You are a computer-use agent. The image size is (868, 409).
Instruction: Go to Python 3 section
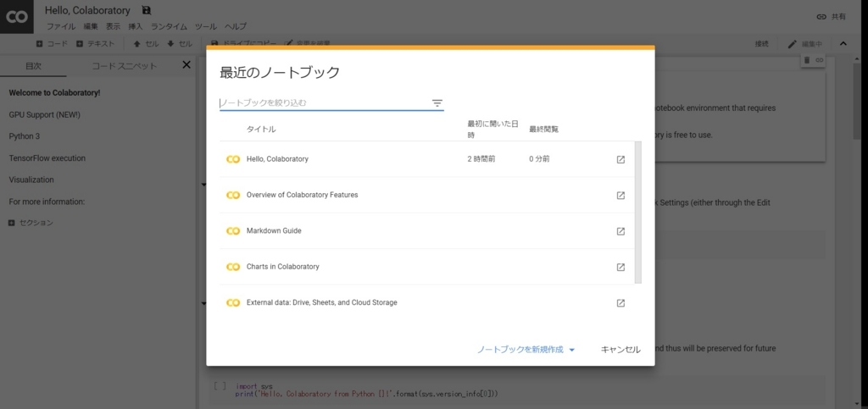click(25, 136)
